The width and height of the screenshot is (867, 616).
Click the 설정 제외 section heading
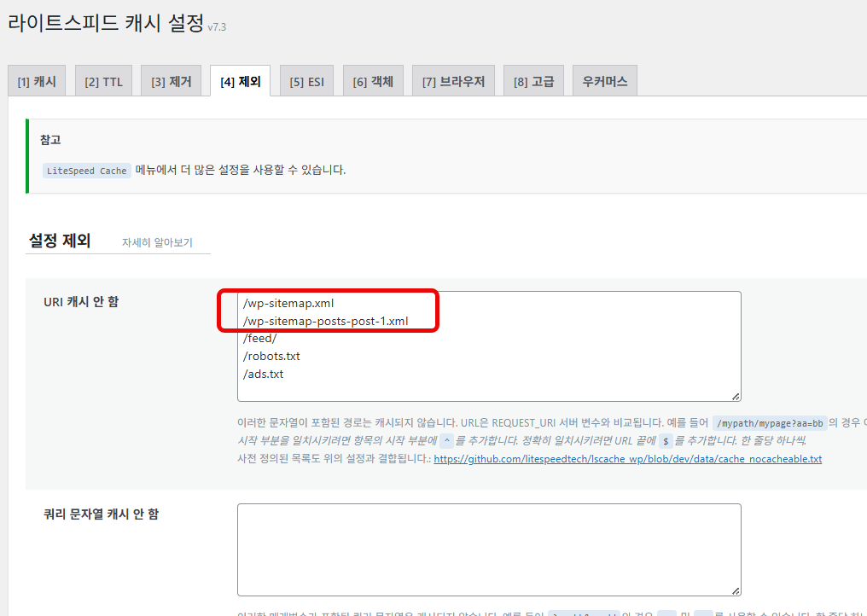click(60, 241)
